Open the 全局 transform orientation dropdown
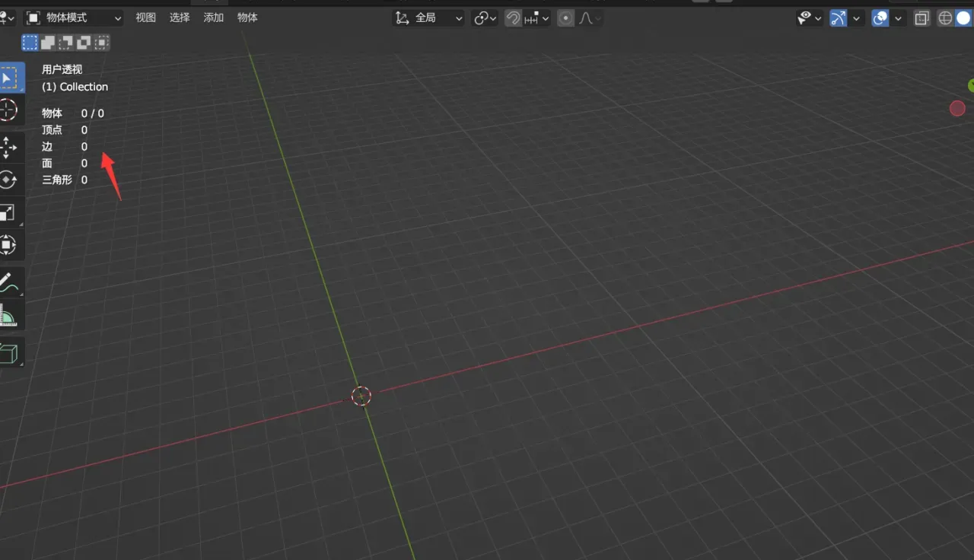The width and height of the screenshot is (974, 560). click(x=429, y=18)
